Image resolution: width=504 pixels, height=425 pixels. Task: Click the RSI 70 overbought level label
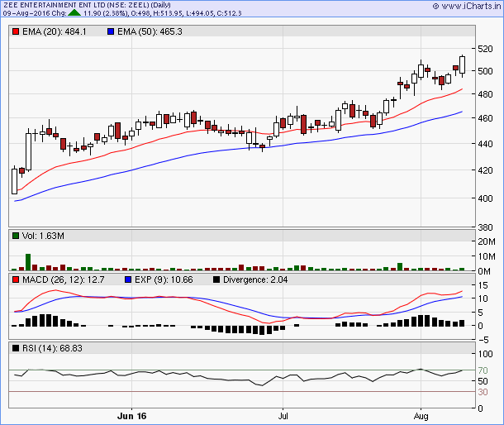point(483,370)
